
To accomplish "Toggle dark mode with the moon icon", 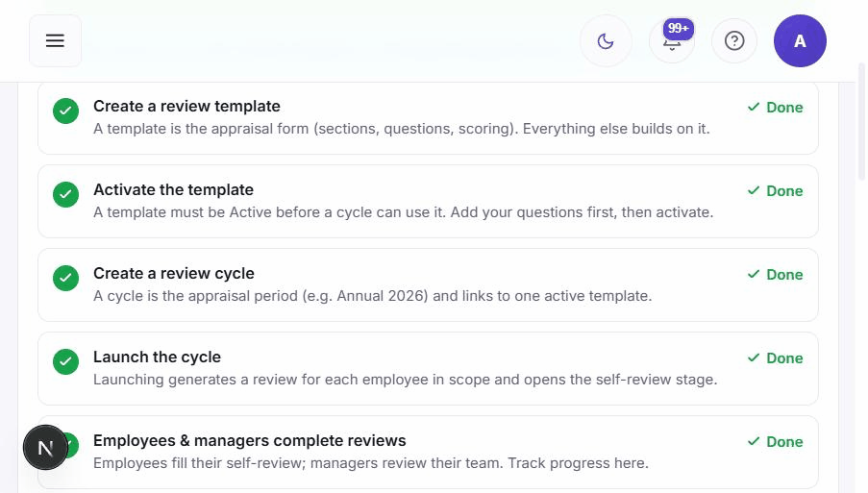I will (x=606, y=41).
